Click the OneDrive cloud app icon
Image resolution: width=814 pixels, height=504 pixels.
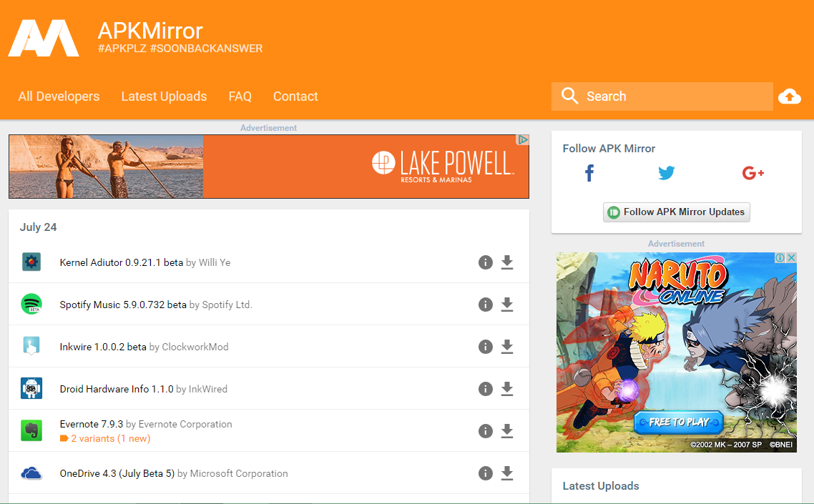click(x=31, y=473)
